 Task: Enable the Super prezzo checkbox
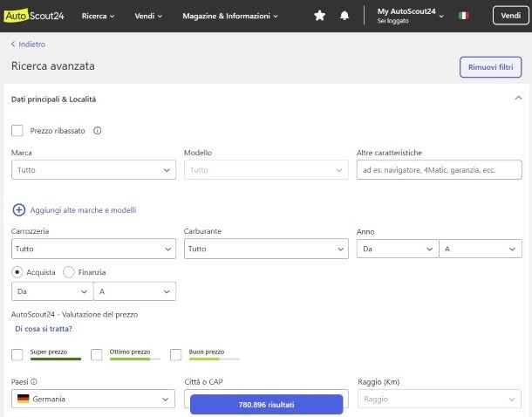point(17,355)
